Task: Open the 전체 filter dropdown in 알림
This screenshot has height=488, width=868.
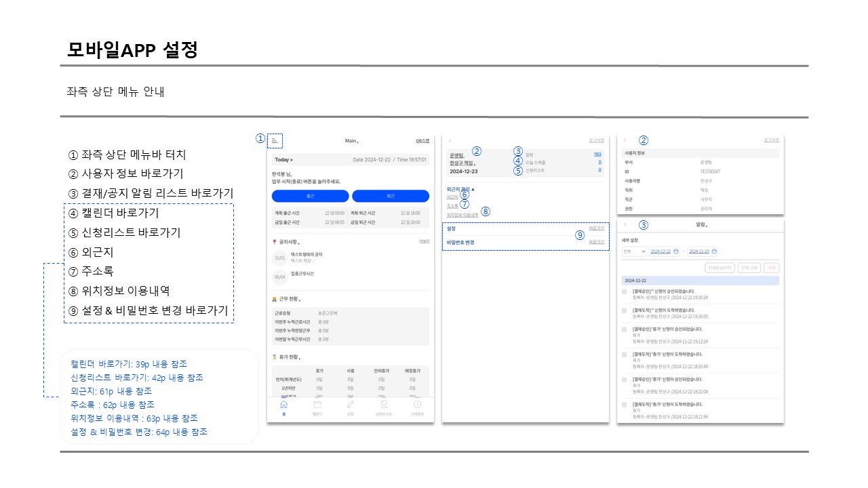Action: [634, 251]
